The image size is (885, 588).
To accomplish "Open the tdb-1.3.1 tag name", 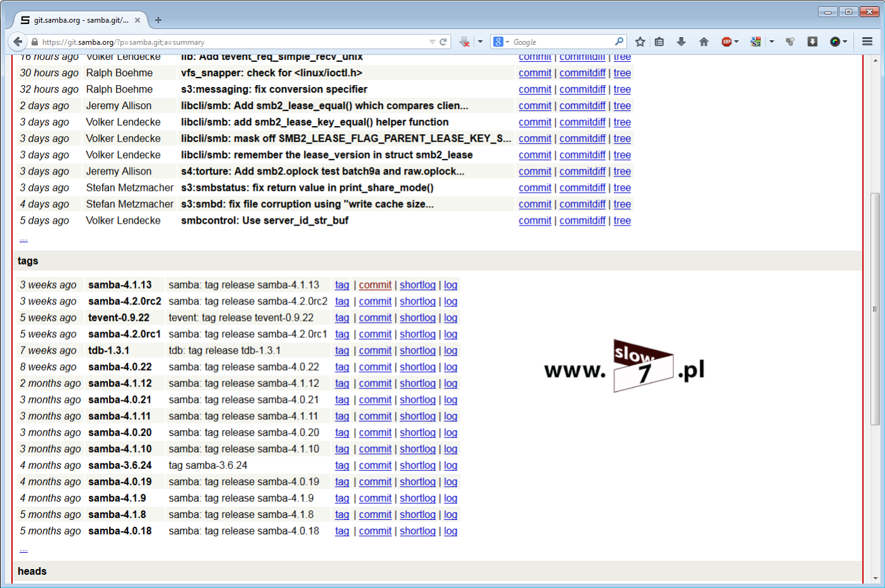I will [108, 350].
